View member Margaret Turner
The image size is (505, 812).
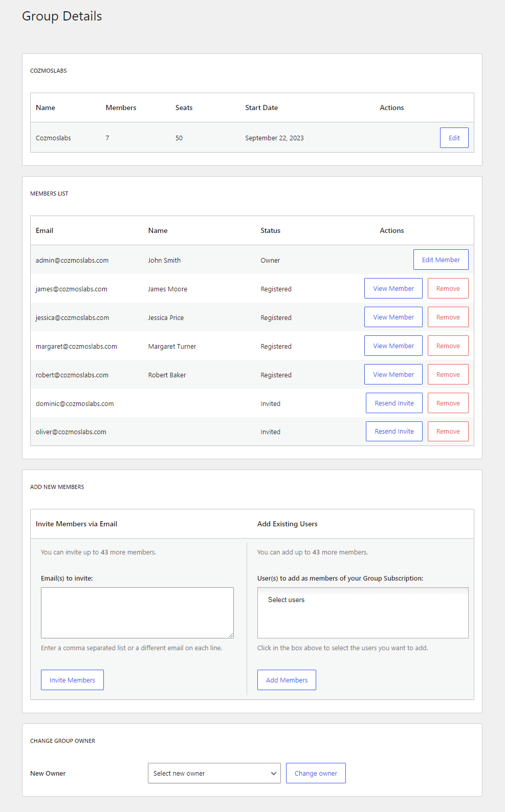click(393, 346)
